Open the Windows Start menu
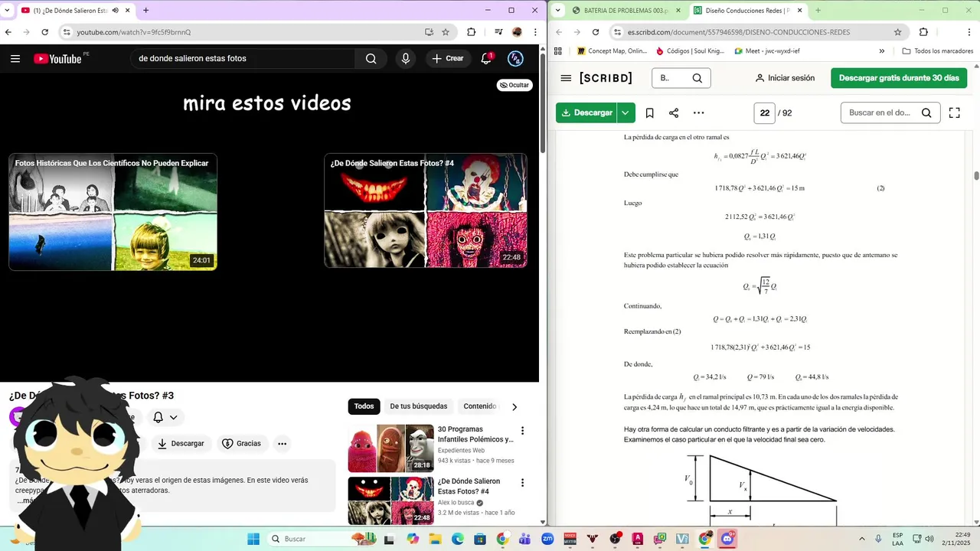This screenshot has width=980, height=551. pyautogui.click(x=253, y=539)
